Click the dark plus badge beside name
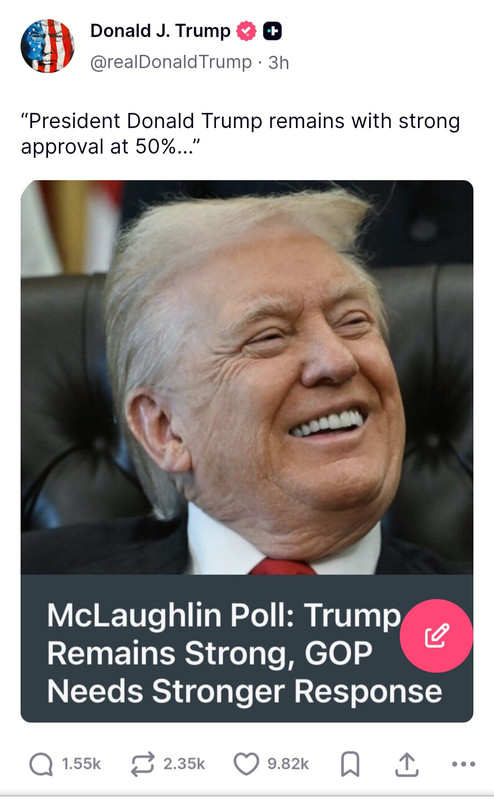This screenshot has height=800, width=494. [x=273, y=31]
